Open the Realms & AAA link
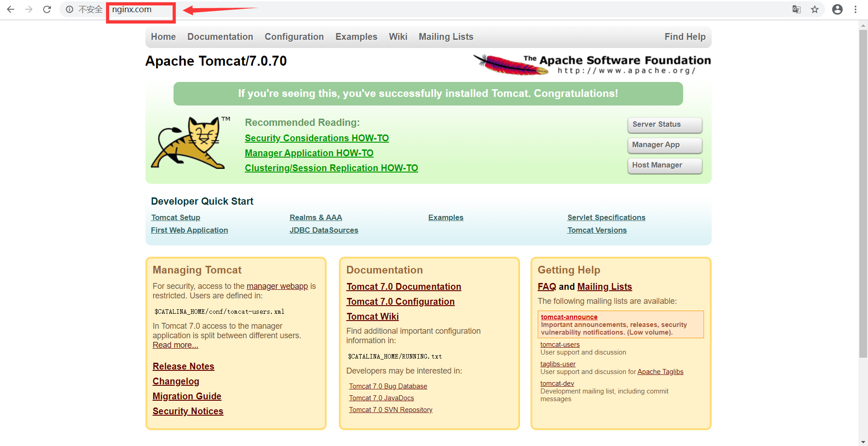This screenshot has width=868, height=446. (x=316, y=217)
